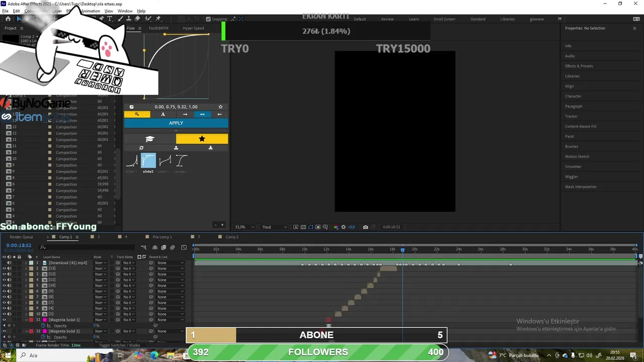Open Mode dropdown for layer [12]

pyautogui.click(x=101, y=274)
